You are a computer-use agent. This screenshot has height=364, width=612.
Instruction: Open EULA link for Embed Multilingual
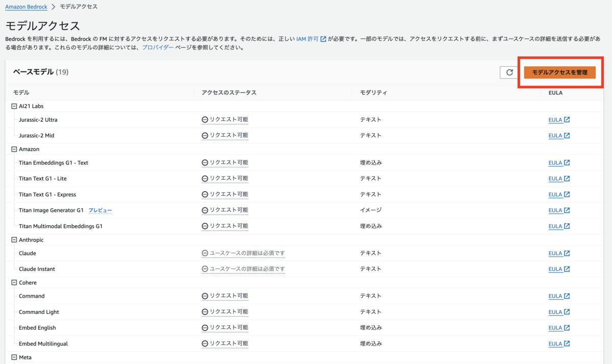point(559,344)
